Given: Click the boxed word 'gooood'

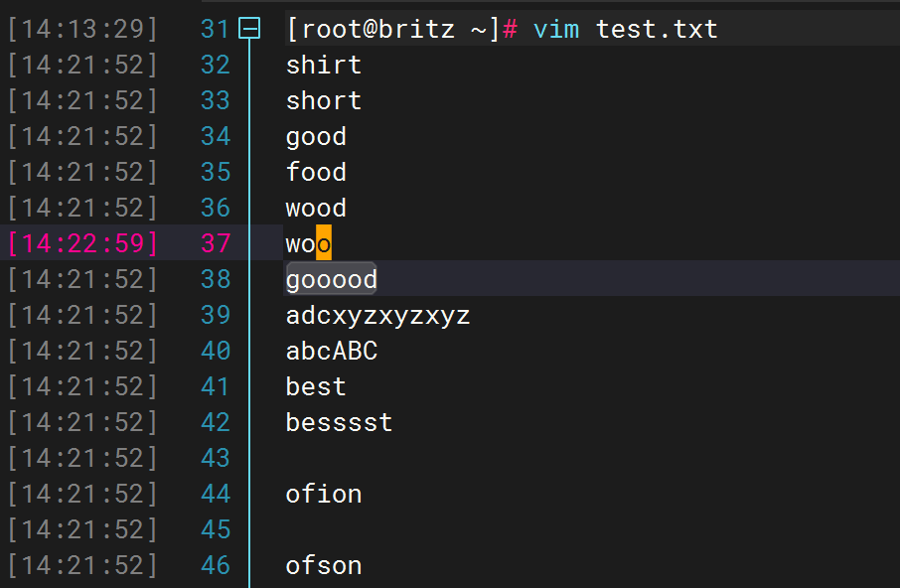Looking at the screenshot, I should click(331, 279).
